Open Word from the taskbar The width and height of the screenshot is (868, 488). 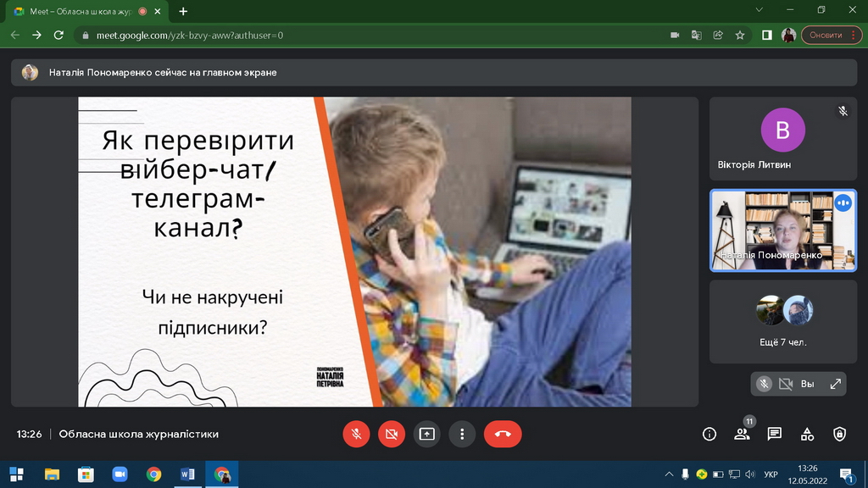pos(187,474)
